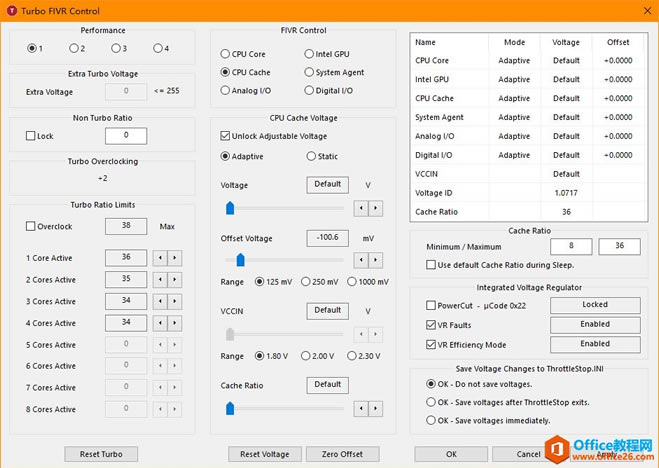Decrease the 2 Cores Active ratio arrow

click(x=160, y=280)
